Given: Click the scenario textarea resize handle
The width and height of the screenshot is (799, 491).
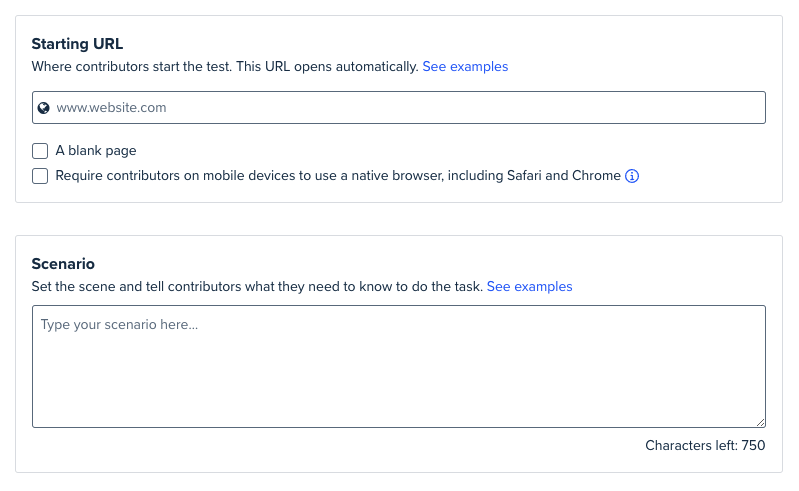Looking at the screenshot, I should 760,422.
